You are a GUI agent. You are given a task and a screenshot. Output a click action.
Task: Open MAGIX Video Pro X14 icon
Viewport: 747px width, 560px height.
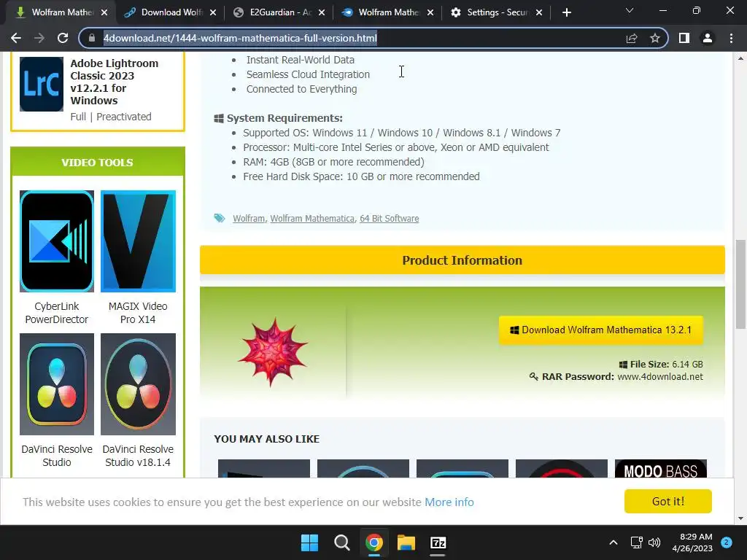[x=138, y=241]
